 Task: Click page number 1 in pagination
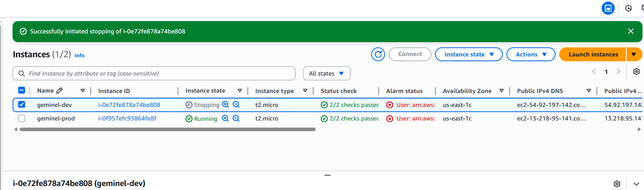click(606, 72)
